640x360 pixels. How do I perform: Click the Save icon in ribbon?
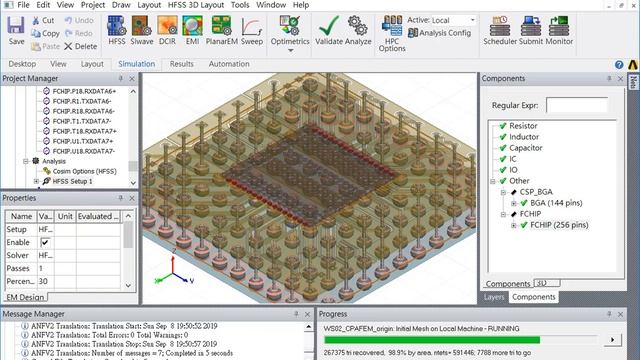point(16,26)
